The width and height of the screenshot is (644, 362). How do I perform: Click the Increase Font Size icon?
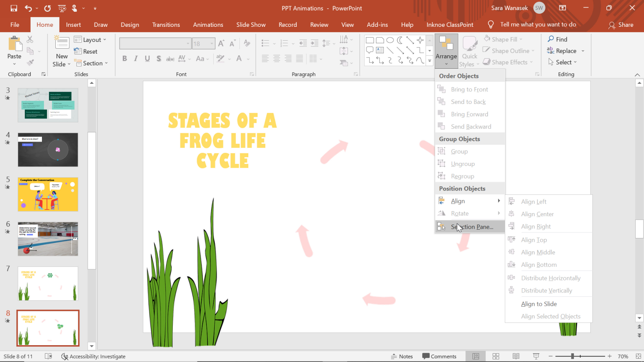pos(221,43)
